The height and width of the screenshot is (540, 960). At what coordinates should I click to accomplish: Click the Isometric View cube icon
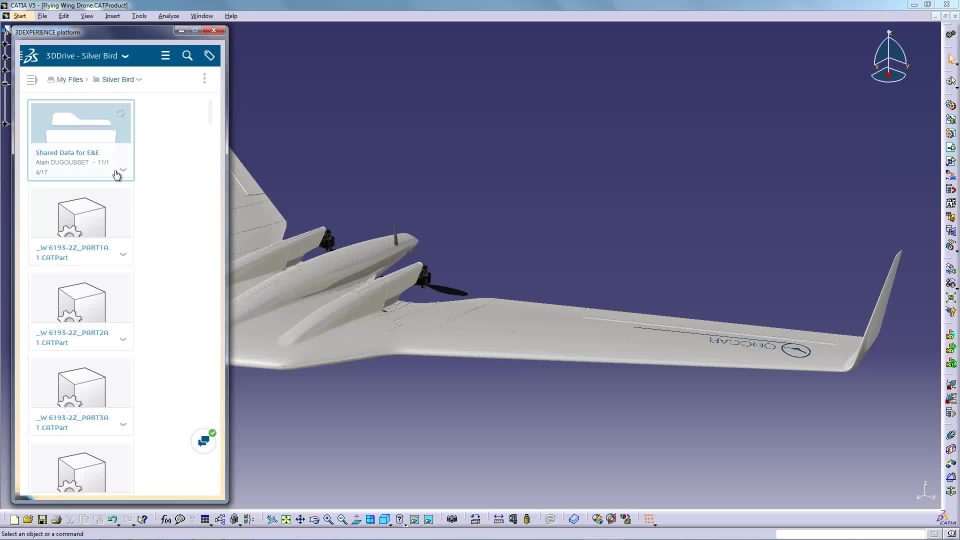coord(384,519)
